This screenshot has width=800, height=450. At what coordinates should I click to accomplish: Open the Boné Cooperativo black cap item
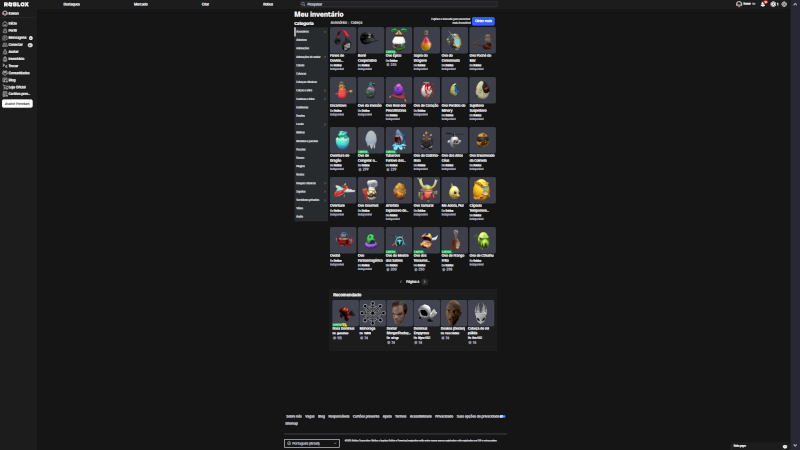point(371,40)
